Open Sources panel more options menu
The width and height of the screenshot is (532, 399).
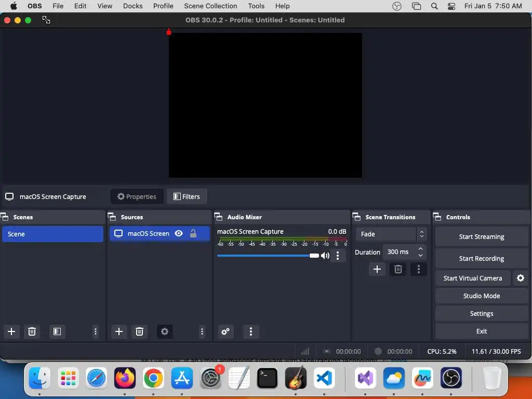pos(202,331)
